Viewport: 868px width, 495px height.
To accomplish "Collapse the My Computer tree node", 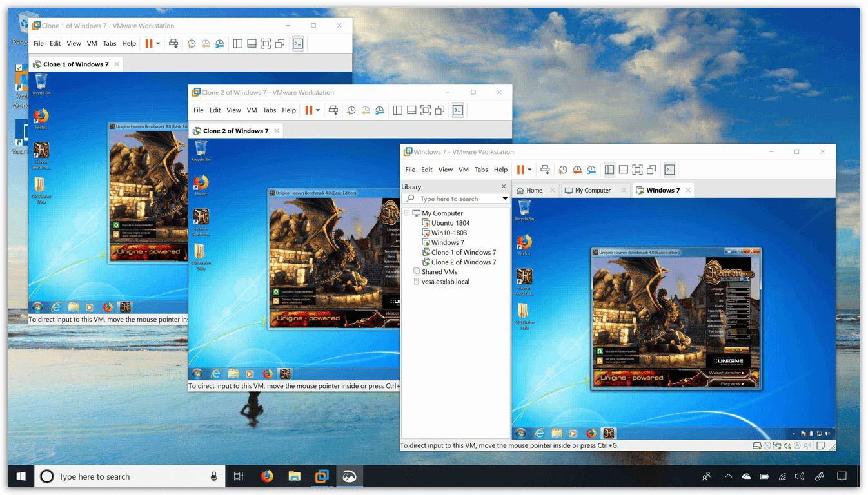I will (x=408, y=213).
